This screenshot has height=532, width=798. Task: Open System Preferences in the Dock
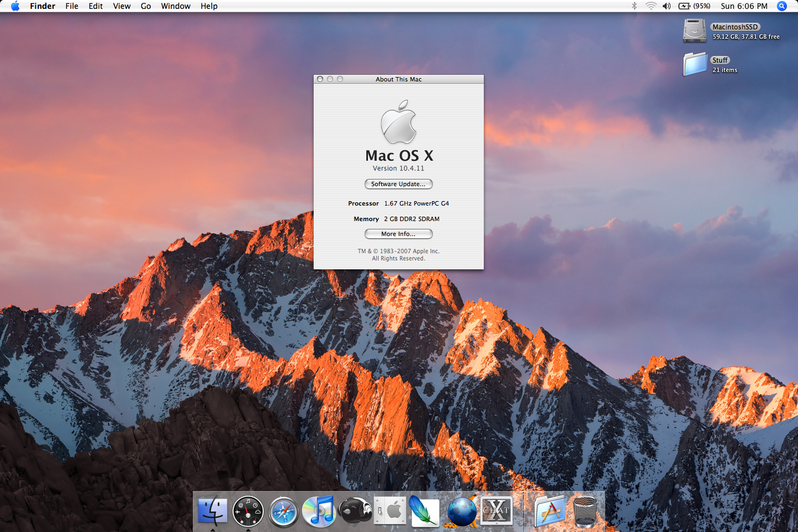click(x=390, y=511)
